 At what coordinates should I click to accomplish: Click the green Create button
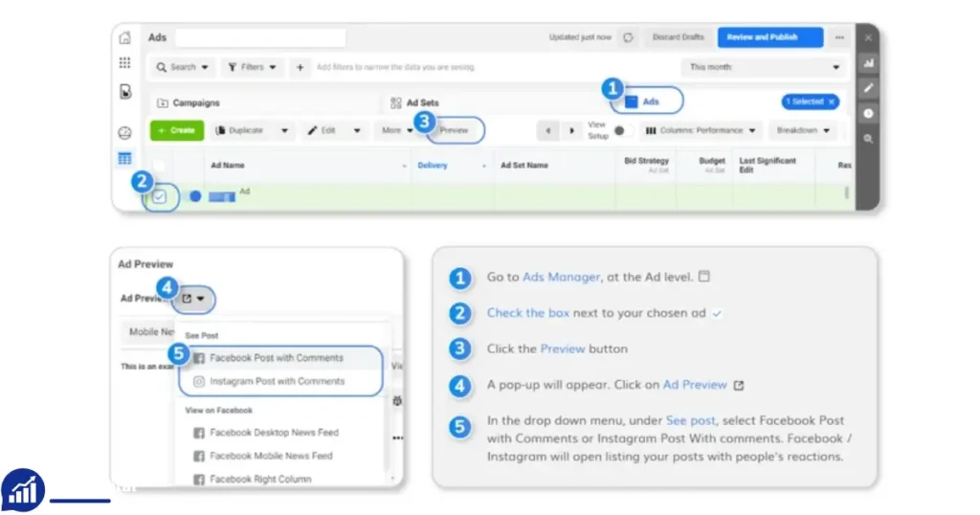point(177,130)
